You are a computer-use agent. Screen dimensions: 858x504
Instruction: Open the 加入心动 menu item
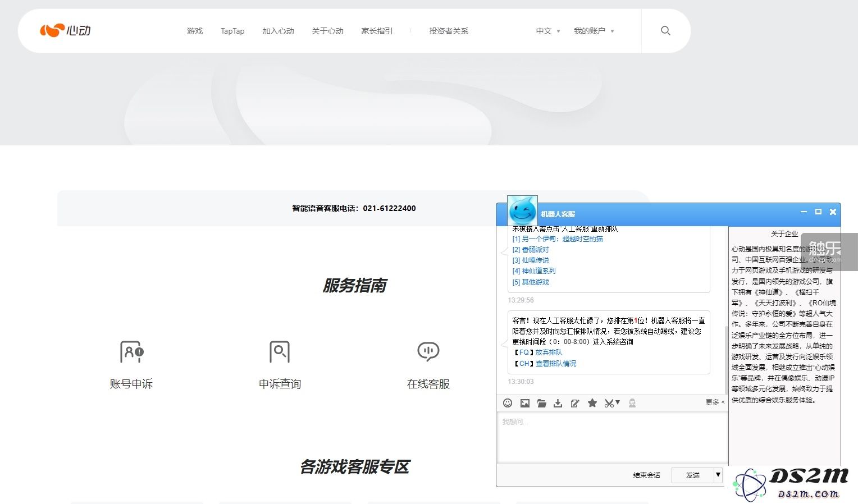click(x=278, y=31)
